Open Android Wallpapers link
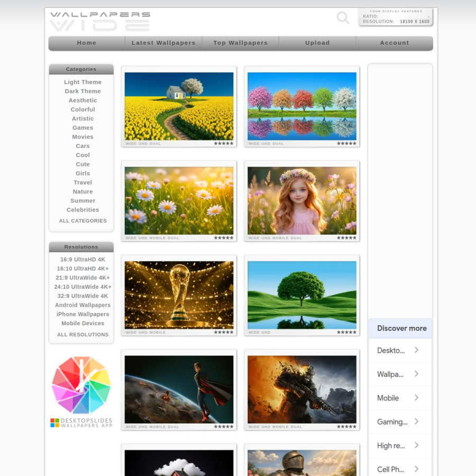This screenshot has width=476, height=476. (x=83, y=305)
